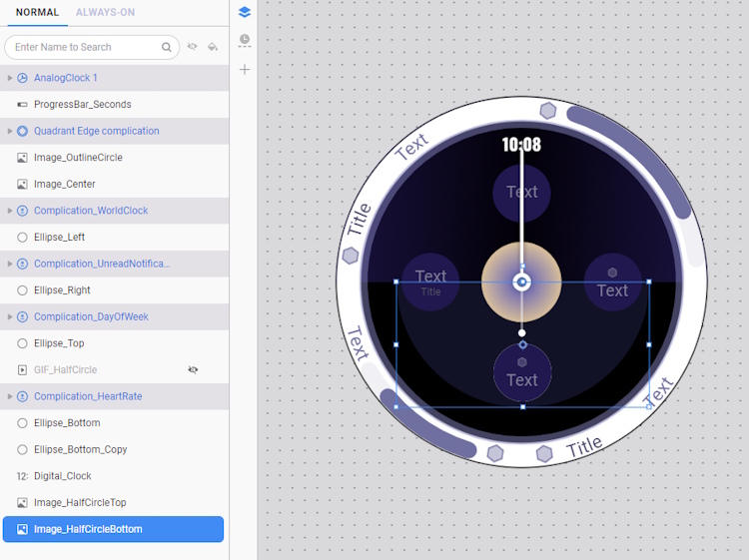The image size is (749, 560).
Task: Toggle hidden layers filter beside search
Action: click(193, 47)
